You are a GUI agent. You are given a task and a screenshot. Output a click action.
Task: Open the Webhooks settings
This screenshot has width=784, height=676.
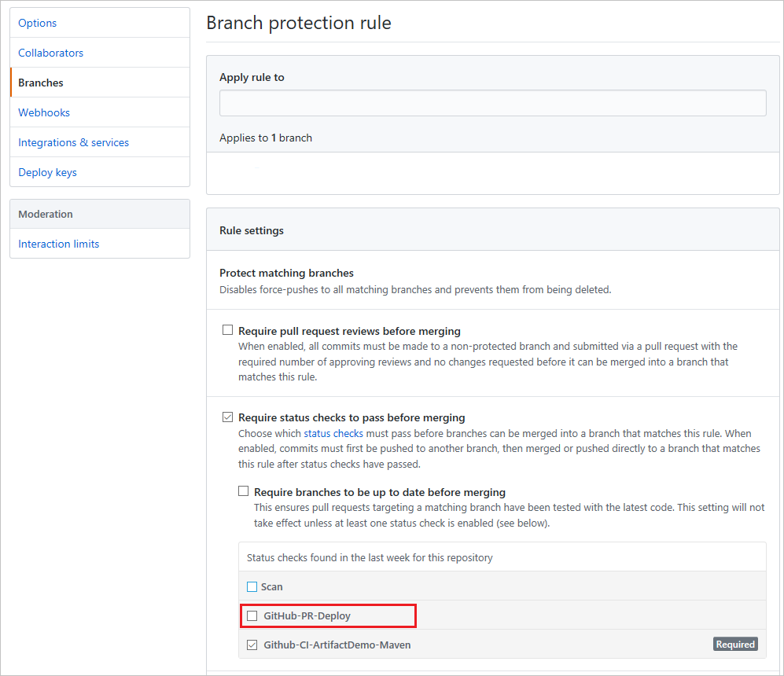tap(43, 112)
